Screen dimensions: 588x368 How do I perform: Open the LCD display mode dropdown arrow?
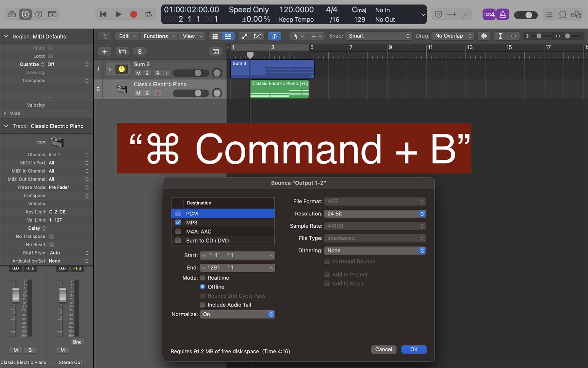(423, 15)
